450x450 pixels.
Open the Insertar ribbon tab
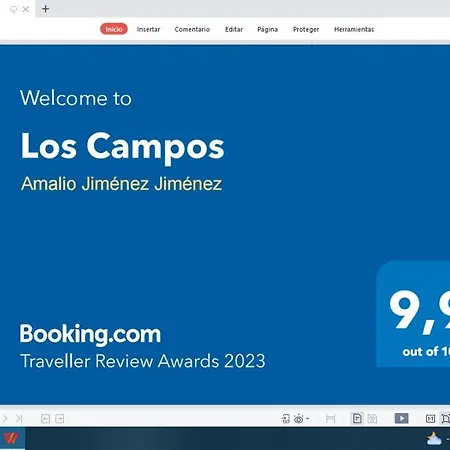148,29
